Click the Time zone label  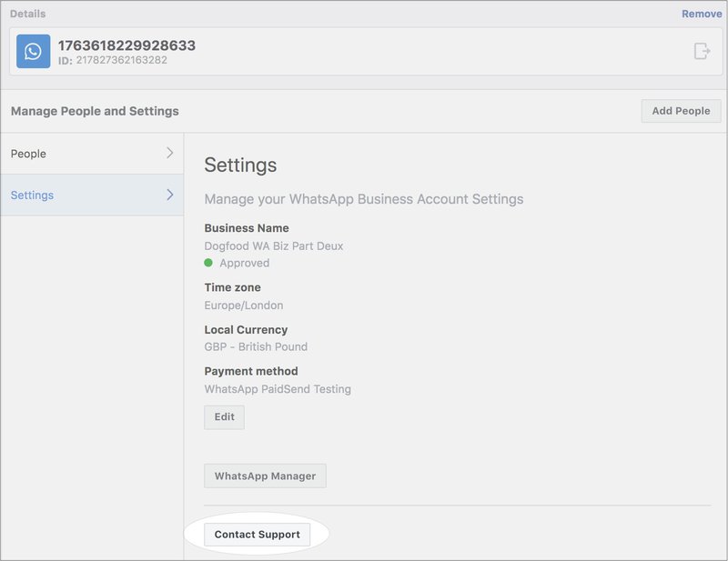pyautogui.click(x=233, y=287)
